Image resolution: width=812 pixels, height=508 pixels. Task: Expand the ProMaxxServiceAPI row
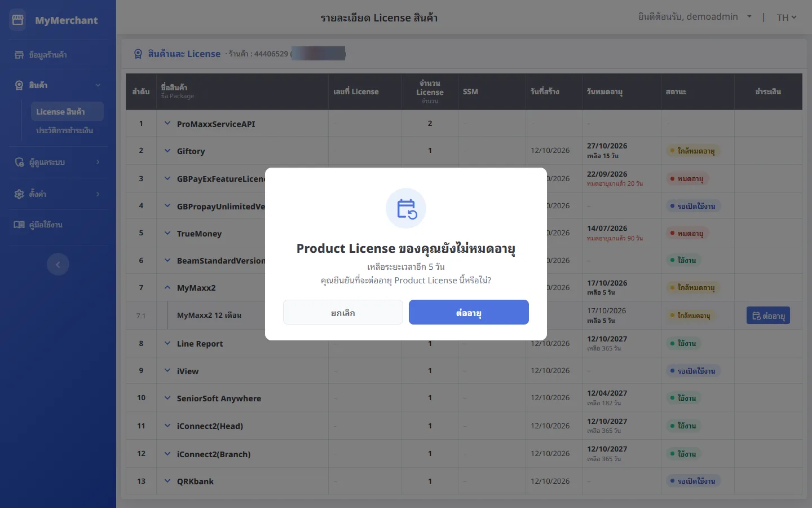pyautogui.click(x=167, y=123)
